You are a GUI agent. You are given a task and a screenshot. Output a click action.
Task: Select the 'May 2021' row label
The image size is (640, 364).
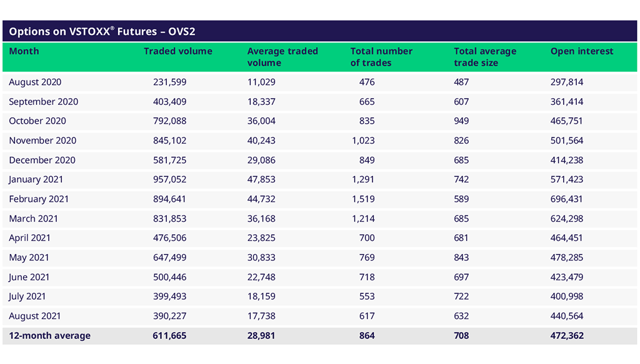29,257
